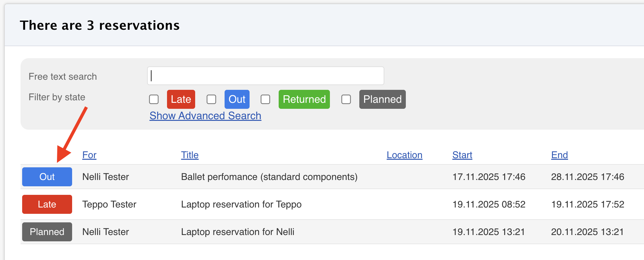644x260 pixels.
Task: Open the Late status of Teppo's reservation
Action: tap(47, 204)
